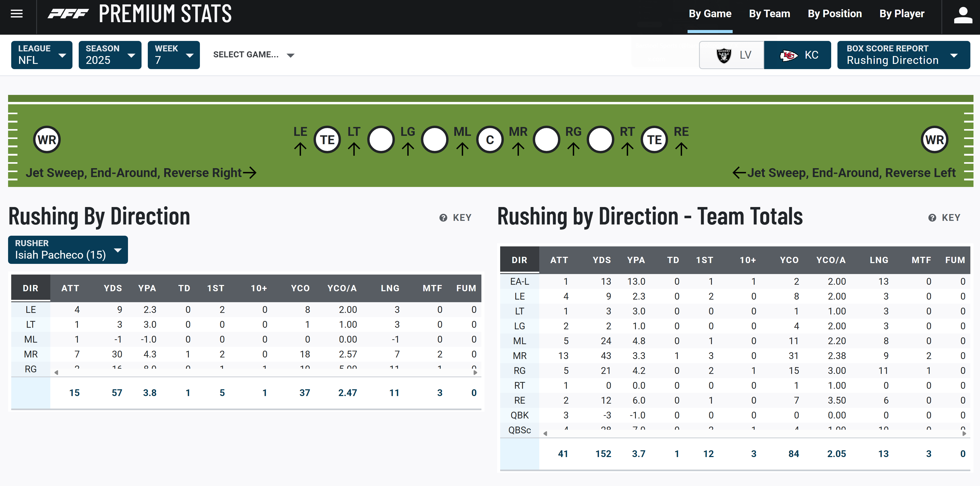
Task: Click the right-side TE position circle
Action: (x=654, y=140)
